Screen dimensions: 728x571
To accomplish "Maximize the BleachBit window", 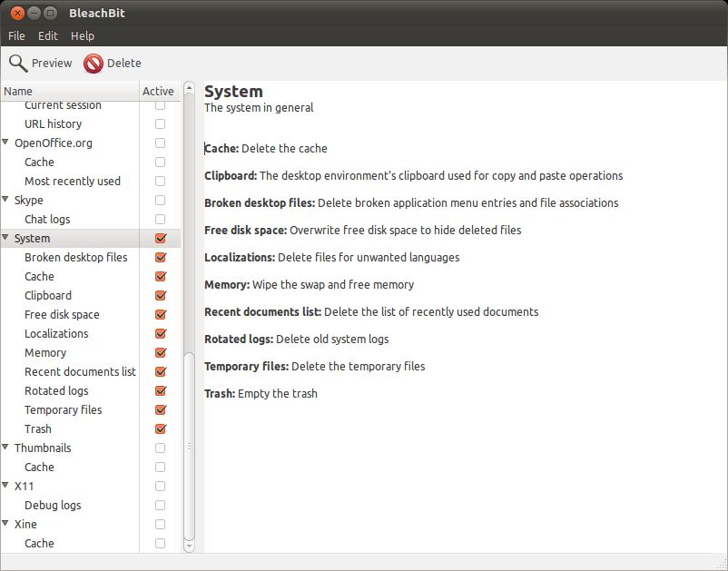I will coord(50,13).
